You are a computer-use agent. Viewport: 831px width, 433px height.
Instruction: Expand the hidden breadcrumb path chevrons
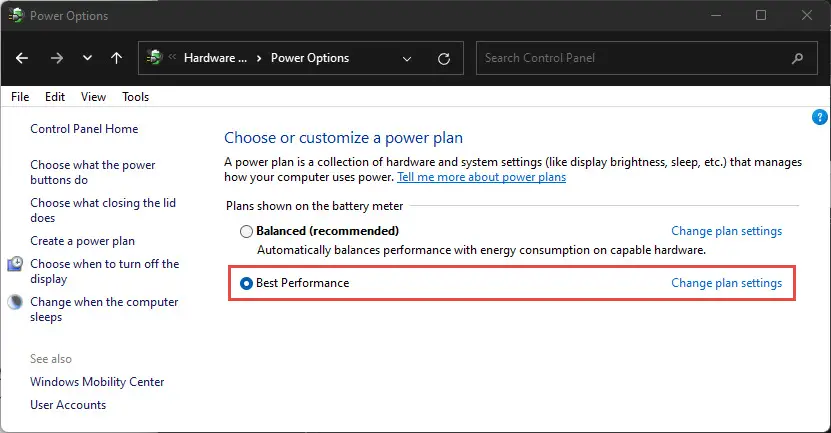[x=172, y=57]
